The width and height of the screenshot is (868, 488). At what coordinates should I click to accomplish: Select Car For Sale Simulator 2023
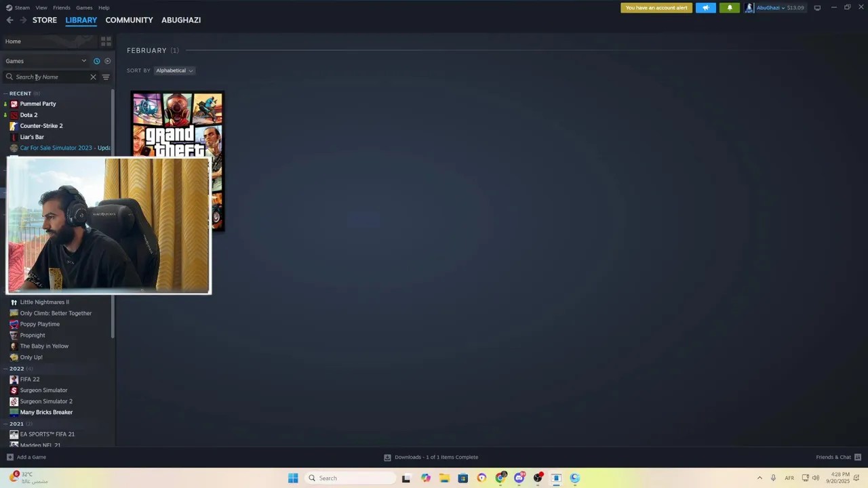tap(65, 148)
